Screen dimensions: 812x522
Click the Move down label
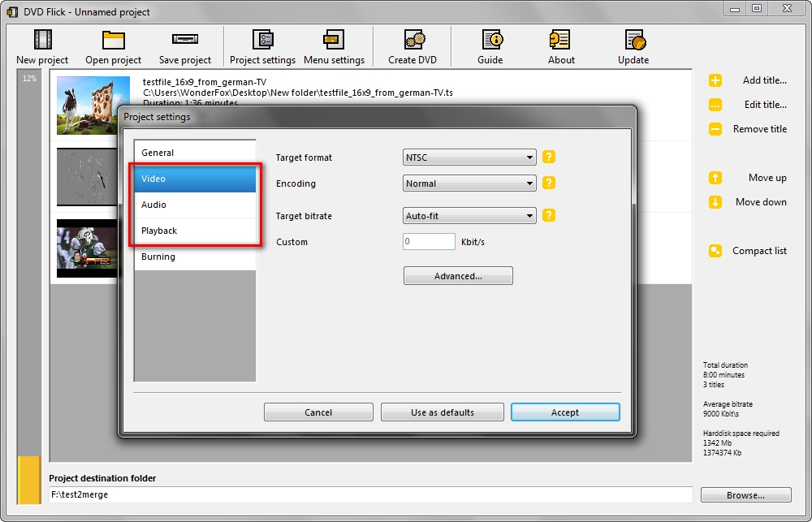pos(761,202)
